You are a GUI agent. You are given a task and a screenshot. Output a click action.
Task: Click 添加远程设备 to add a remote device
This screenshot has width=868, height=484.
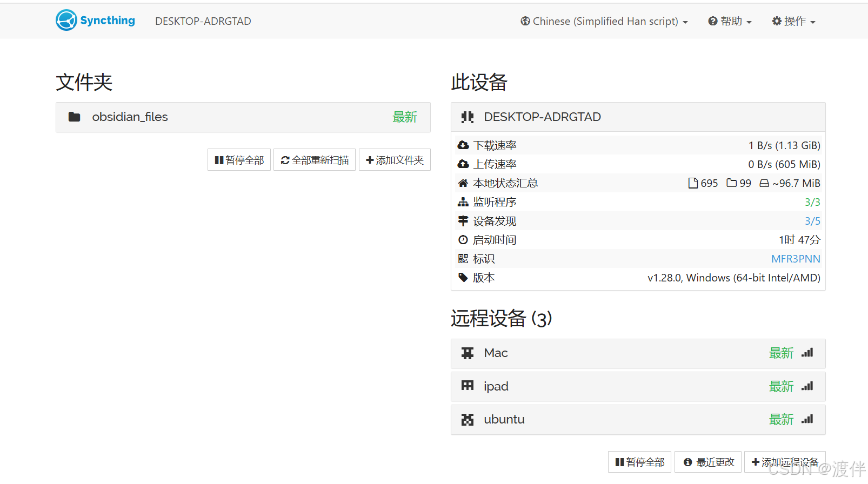tap(785, 462)
